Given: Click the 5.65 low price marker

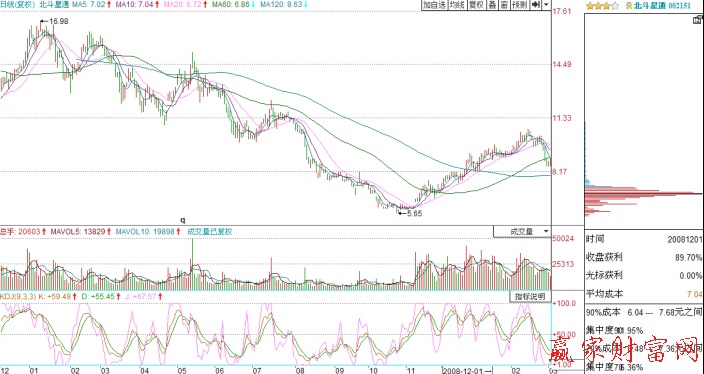Looking at the screenshot, I should pyautogui.click(x=410, y=214).
